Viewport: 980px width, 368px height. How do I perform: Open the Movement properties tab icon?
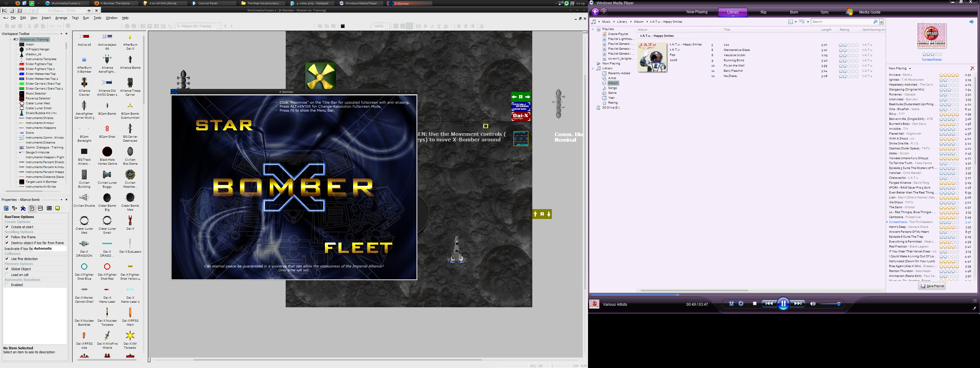pos(23,209)
